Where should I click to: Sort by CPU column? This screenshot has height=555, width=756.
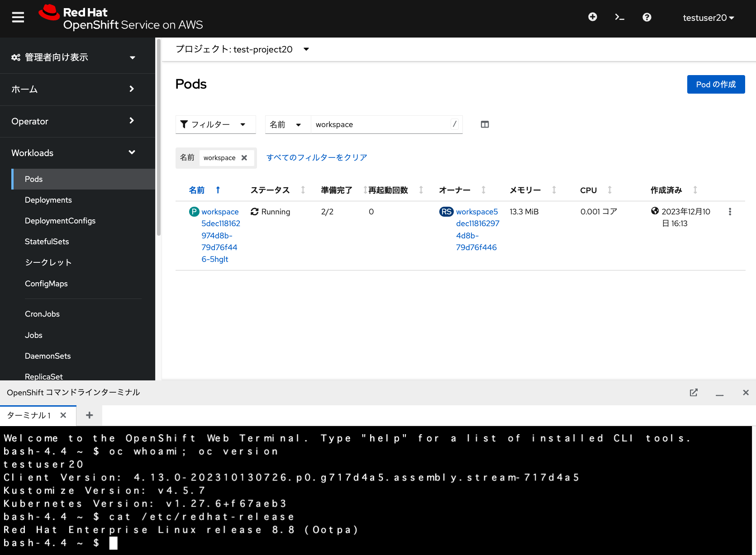click(x=596, y=190)
